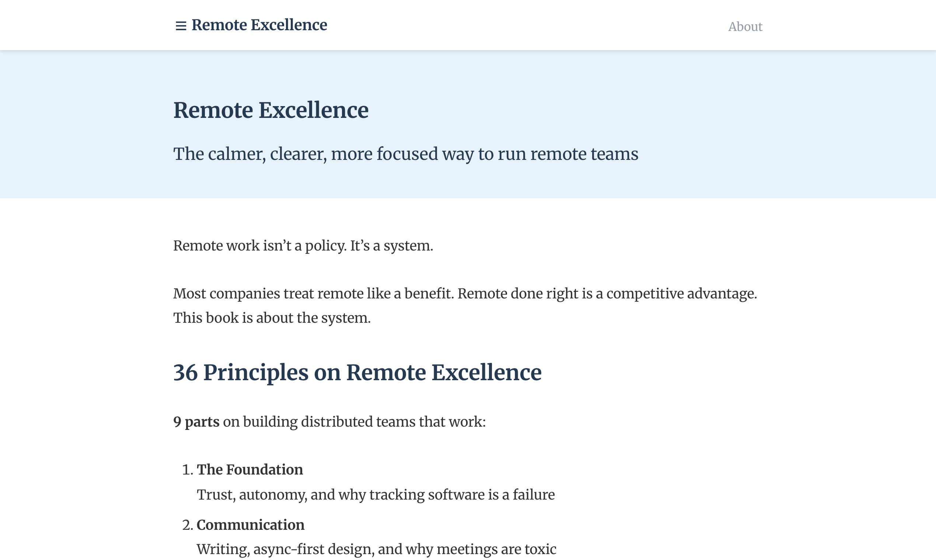Click the white header bar background

pyautogui.click(x=528, y=25)
